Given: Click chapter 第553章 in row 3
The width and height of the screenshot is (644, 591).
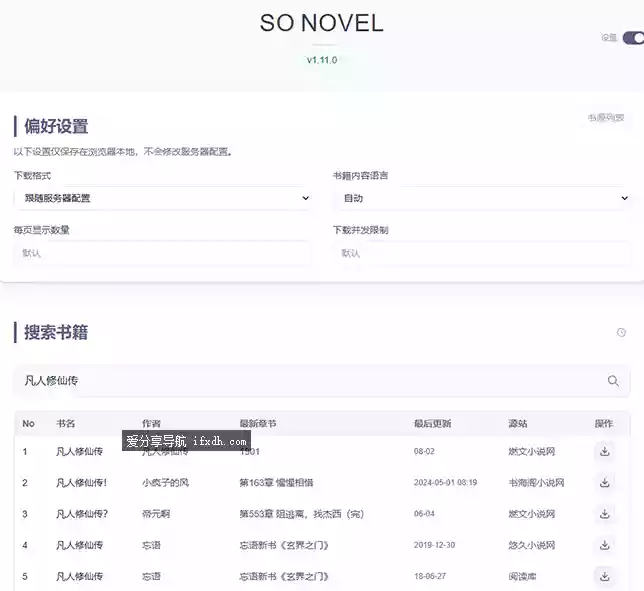Looking at the screenshot, I should [302, 514].
